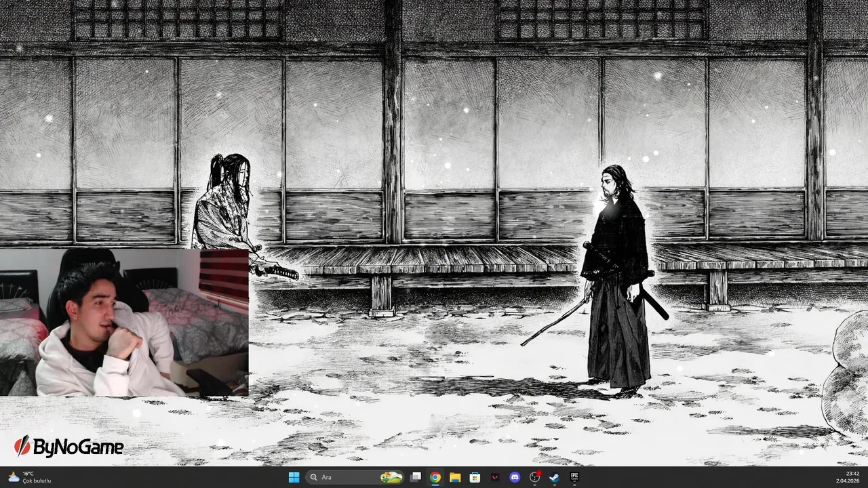Open Steam from the taskbar

pos(555,477)
